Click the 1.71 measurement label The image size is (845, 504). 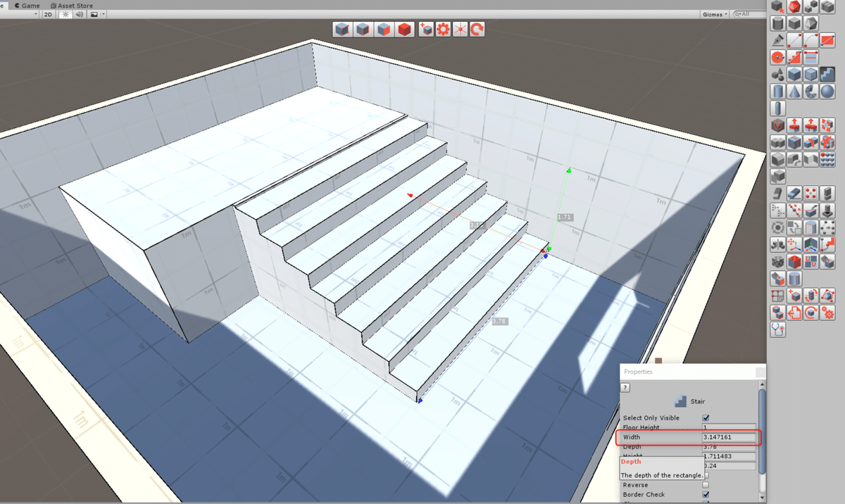[564, 218]
